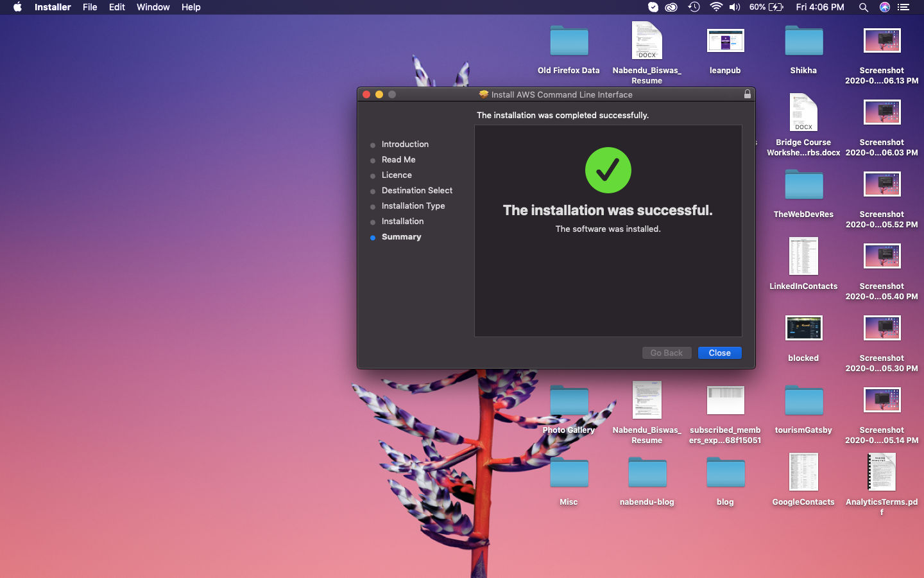Close installer with the red window button
The width and height of the screenshot is (924, 578).
coord(366,94)
